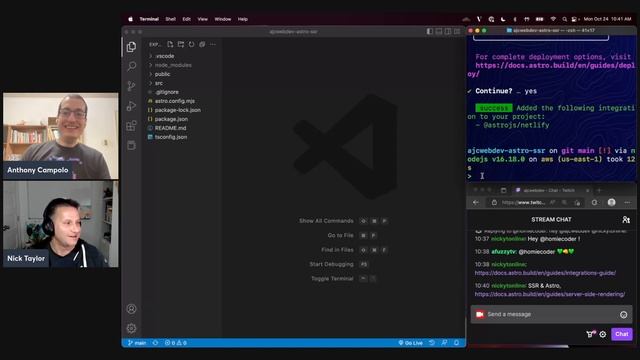Reload the Twitch chat page

(594, 202)
